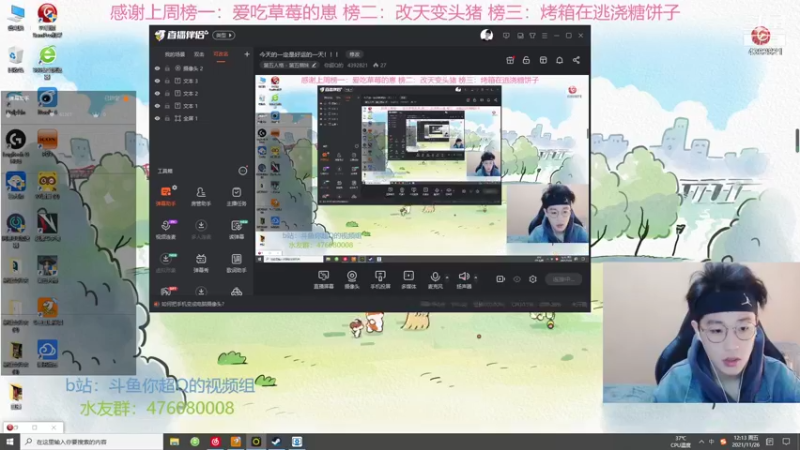Open the mode pill beside the 直播伴侣 logo
The height and width of the screenshot is (450, 800).
click(224, 35)
